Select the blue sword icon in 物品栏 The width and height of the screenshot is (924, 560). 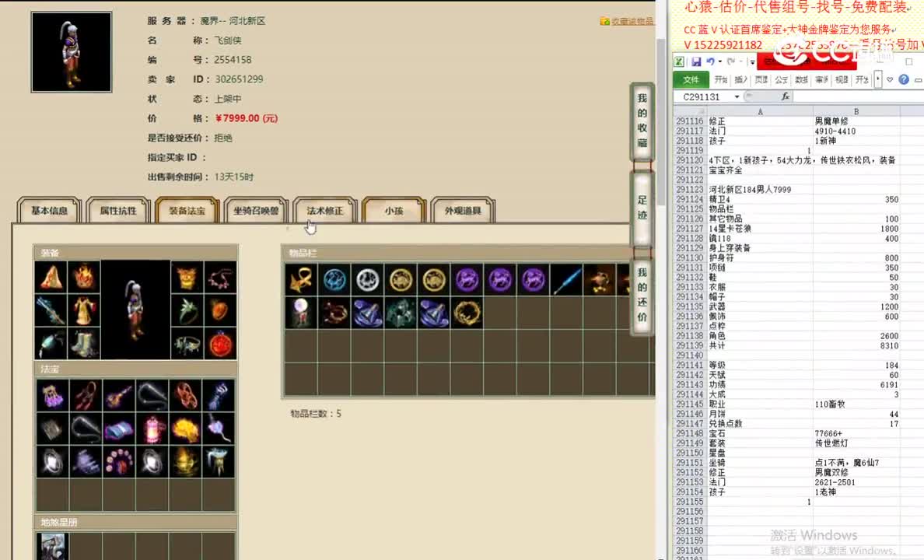566,280
